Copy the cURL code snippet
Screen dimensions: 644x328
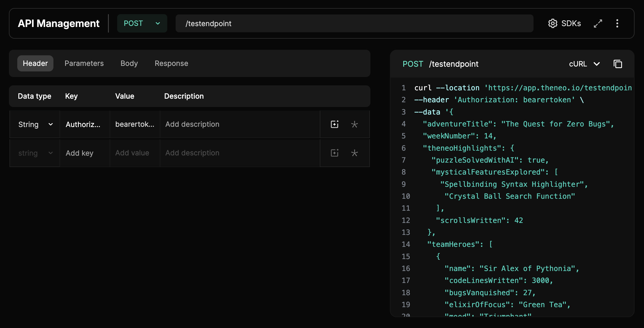click(618, 64)
